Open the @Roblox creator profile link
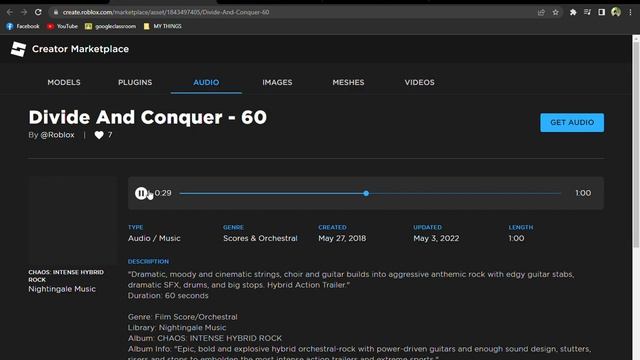This screenshot has width=640, height=360. (x=57, y=135)
